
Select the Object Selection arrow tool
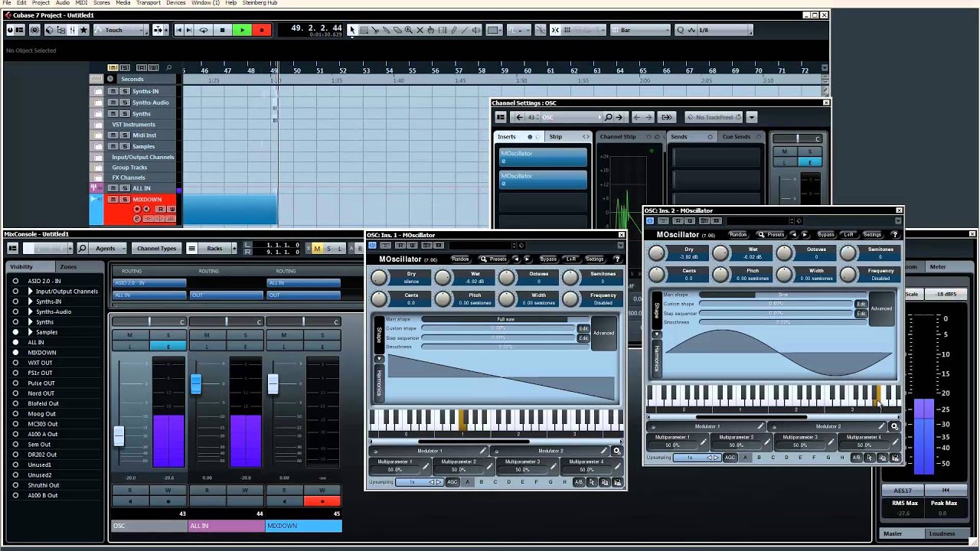352,30
